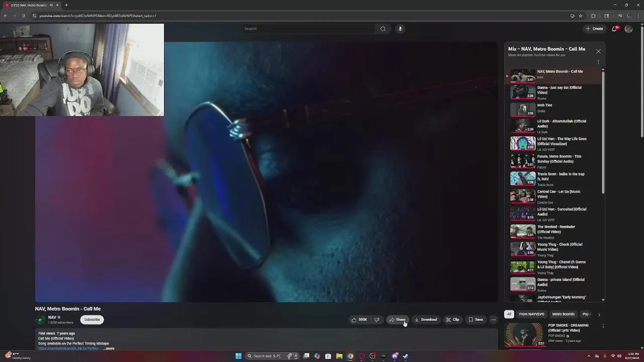Screen dimensions: 644x362
Task: Subscribe to the NAV channel
Action: 92,320
